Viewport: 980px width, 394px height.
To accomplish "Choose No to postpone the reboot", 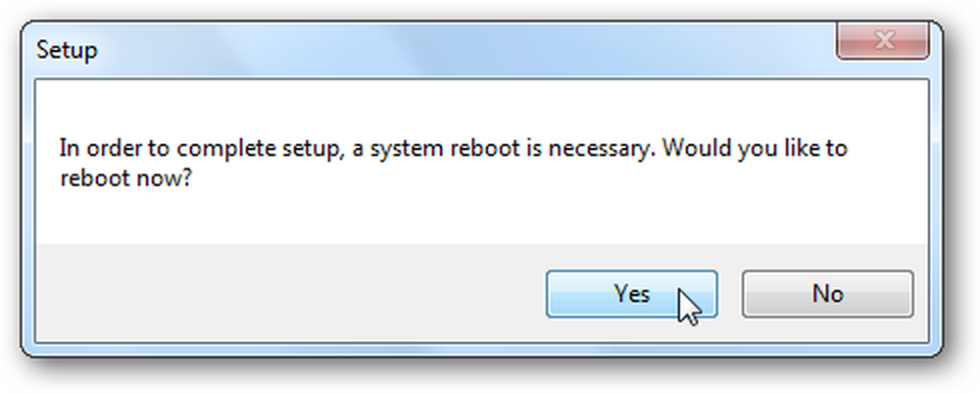I will (x=827, y=294).
